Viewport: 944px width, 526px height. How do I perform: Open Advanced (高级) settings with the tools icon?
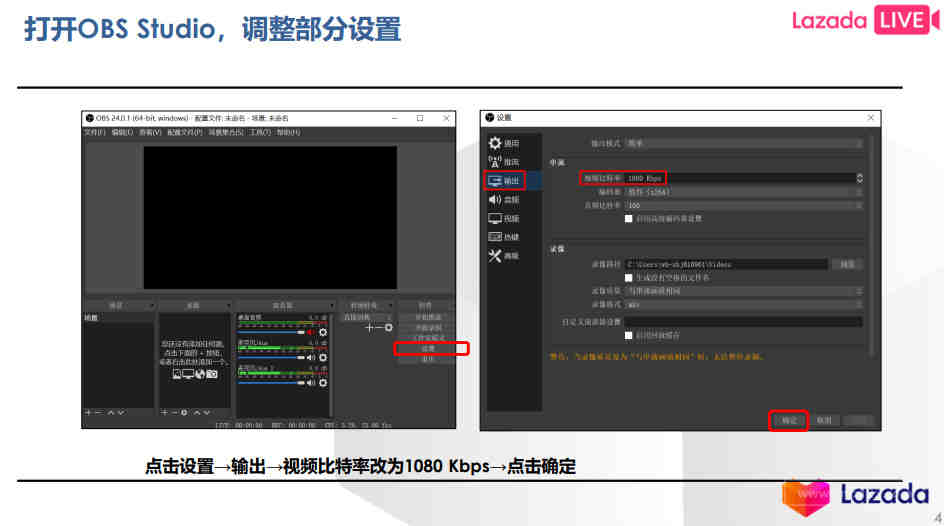click(504, 256)
